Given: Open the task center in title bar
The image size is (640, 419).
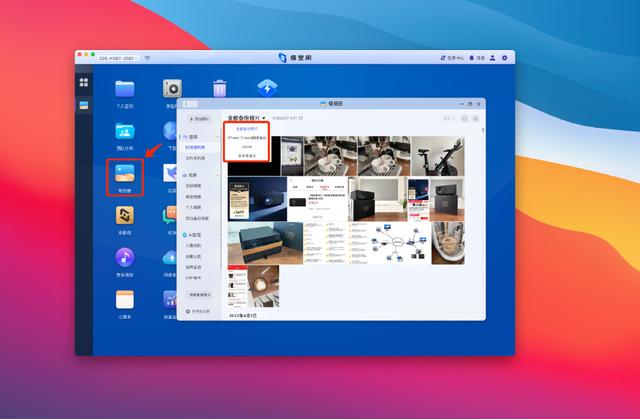Looking at the screenshot, I should click(452, 58).
